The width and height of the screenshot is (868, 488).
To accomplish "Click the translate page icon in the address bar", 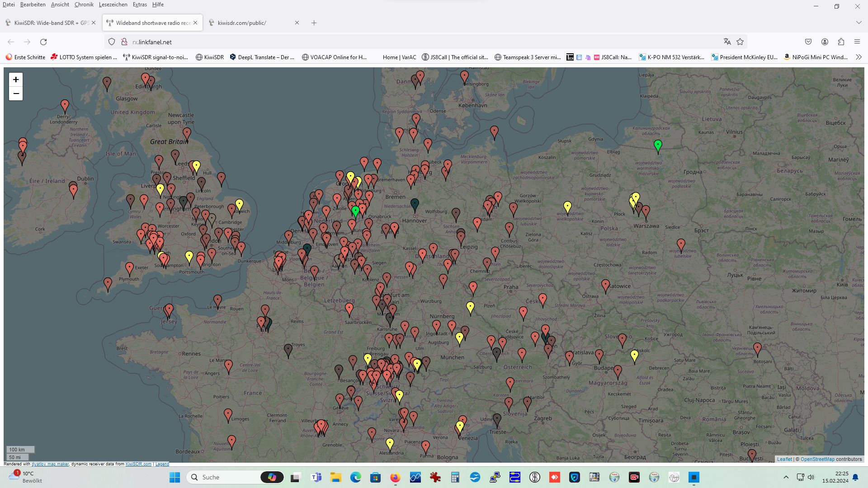I will [x=727, y=42].
